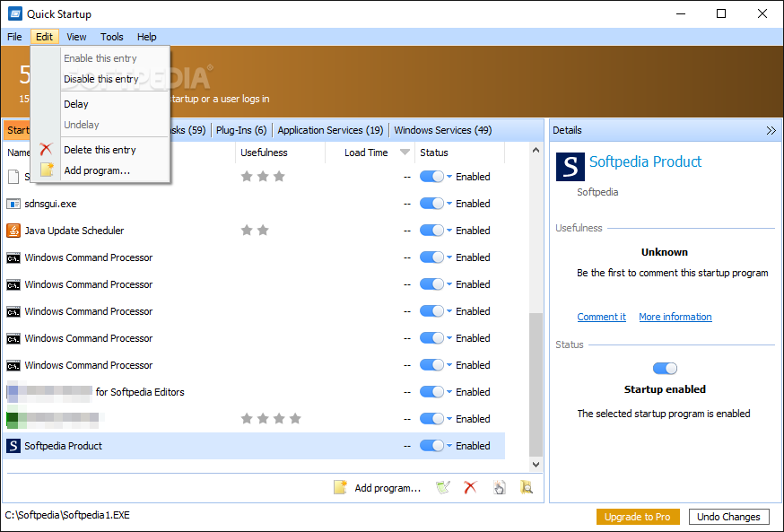Image resolution: width=784 pixels, height=532 pixels.
Task: Close the open Edit menu
Action: (x=45, y=37)
